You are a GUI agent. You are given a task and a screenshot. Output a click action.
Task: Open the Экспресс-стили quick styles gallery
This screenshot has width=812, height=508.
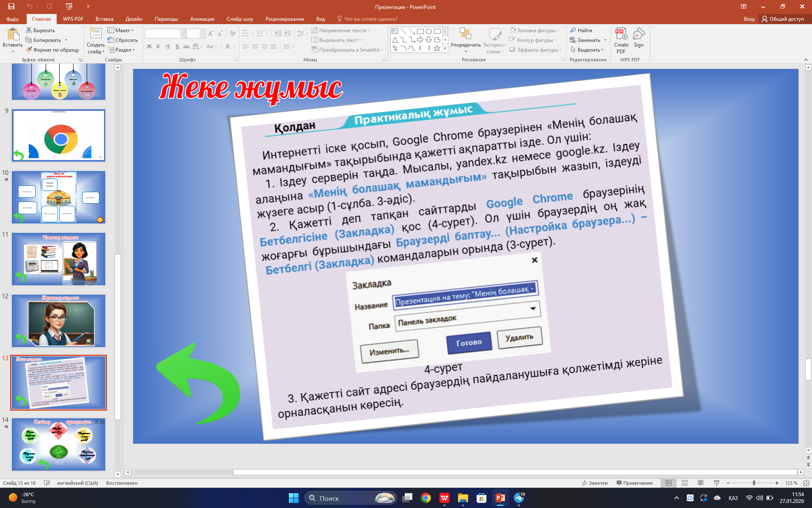[494, 41]
